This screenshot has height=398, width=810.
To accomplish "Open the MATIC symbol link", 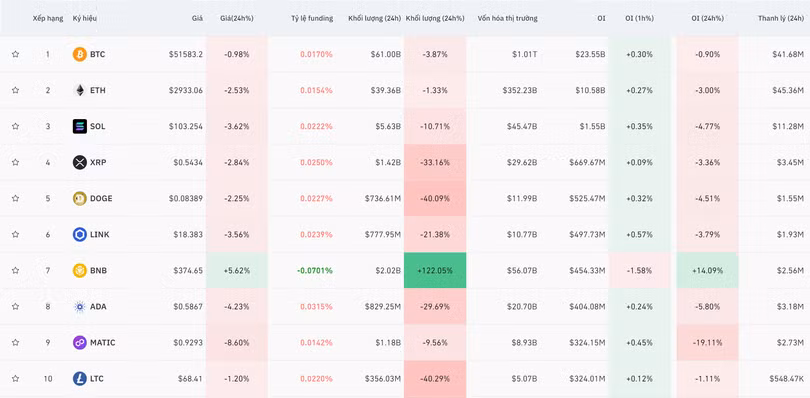I will pos(102,343).
